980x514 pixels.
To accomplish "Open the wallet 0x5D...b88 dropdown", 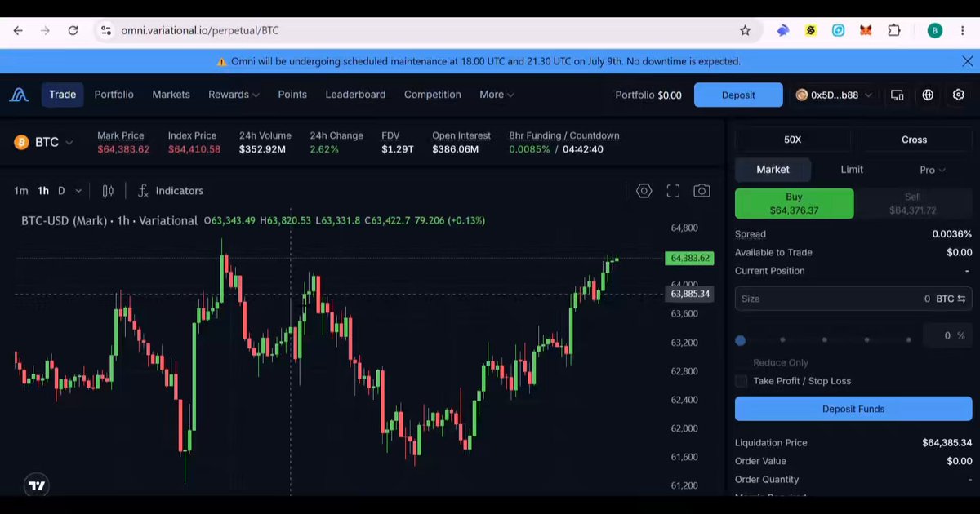I will point(834,95).
